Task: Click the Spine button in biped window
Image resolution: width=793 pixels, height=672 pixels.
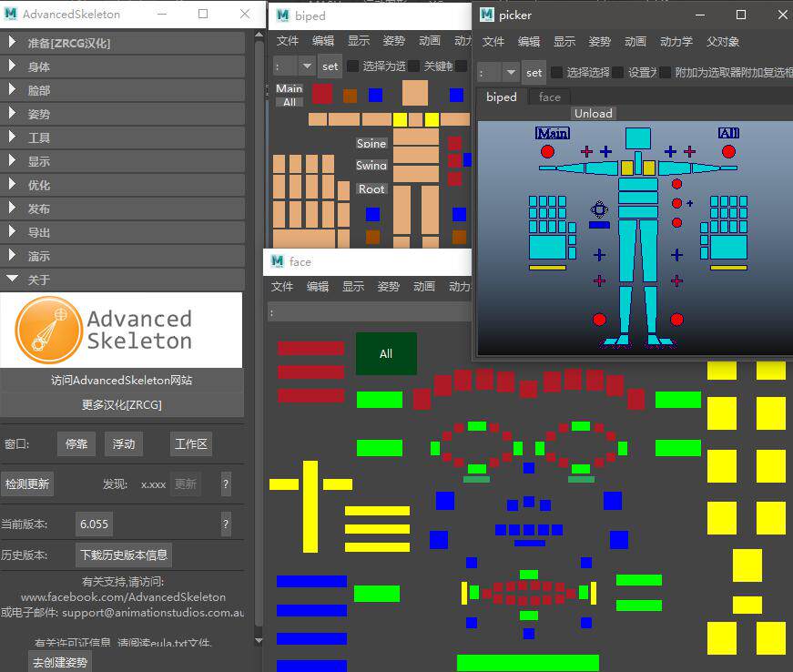Action: [371, 143]
